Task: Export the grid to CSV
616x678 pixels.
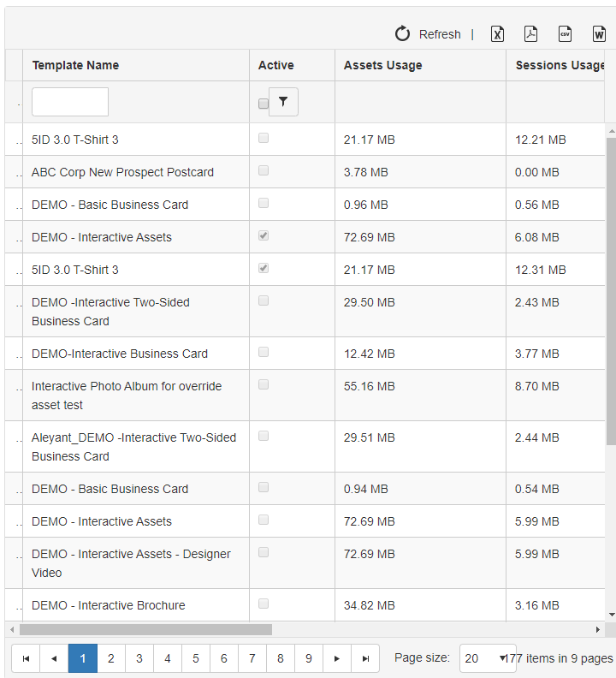Action: coord(565,34)
